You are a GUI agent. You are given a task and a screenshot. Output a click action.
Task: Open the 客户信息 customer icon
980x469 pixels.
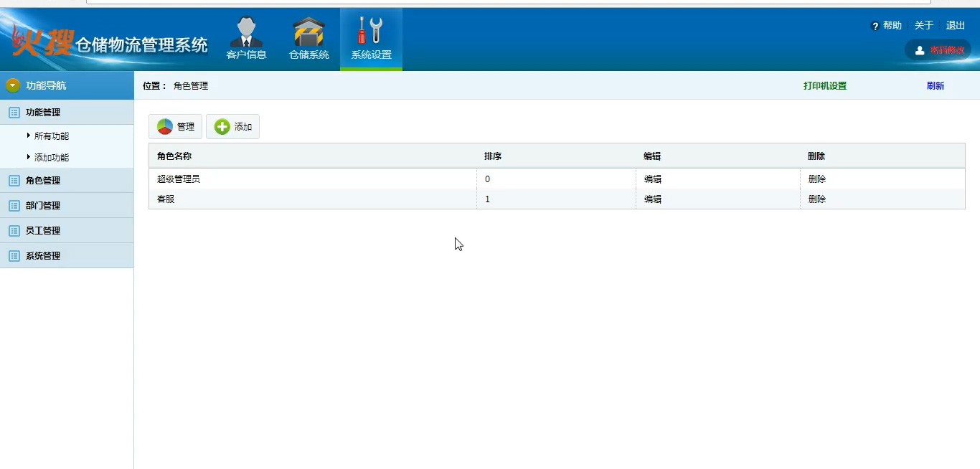pos(246,33)
